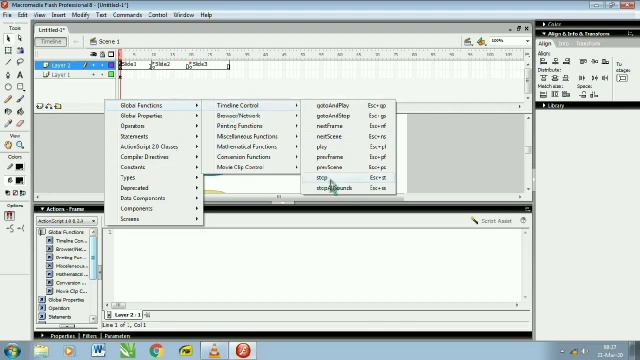Select the Layer 2 layer row
This screenshot has height=360, width=640.
pos(75,65)
